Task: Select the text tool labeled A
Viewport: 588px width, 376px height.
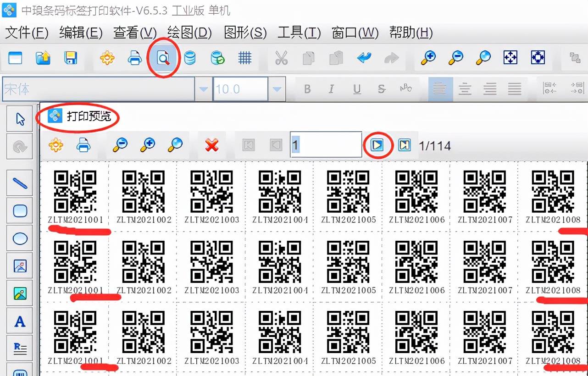Action: (x=20, y=321)
